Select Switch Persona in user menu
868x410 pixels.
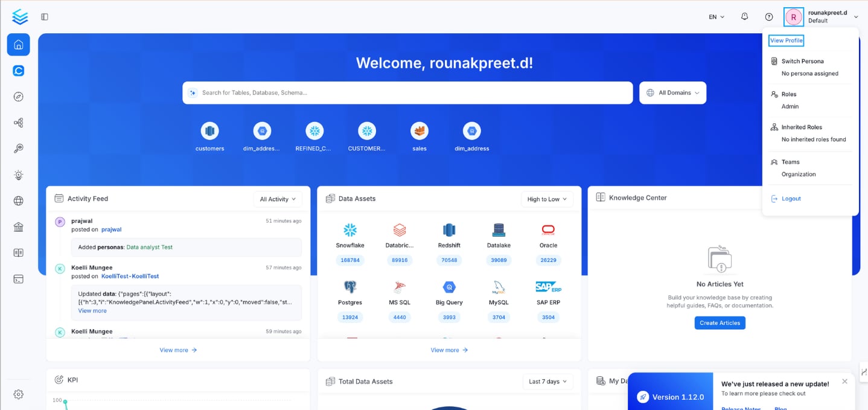click(802, 61)
